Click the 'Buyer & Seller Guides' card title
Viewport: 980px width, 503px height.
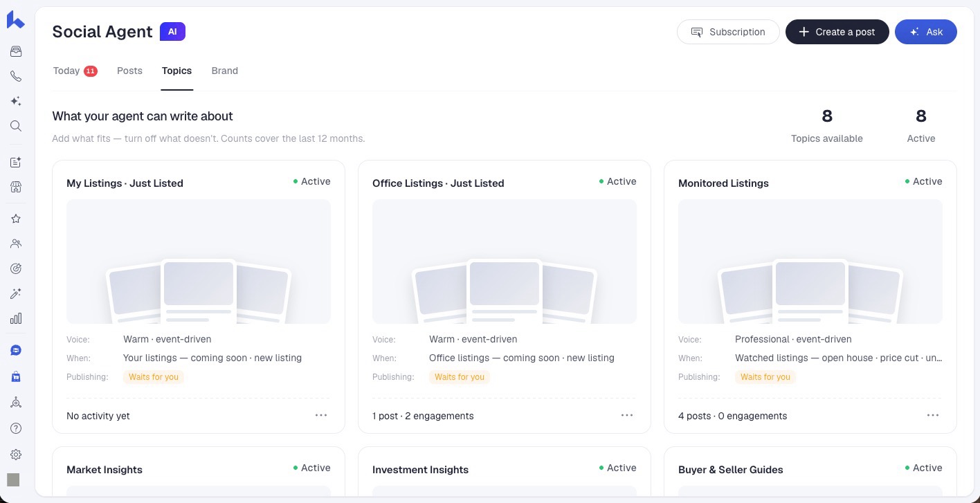click(x=731, y=470)
